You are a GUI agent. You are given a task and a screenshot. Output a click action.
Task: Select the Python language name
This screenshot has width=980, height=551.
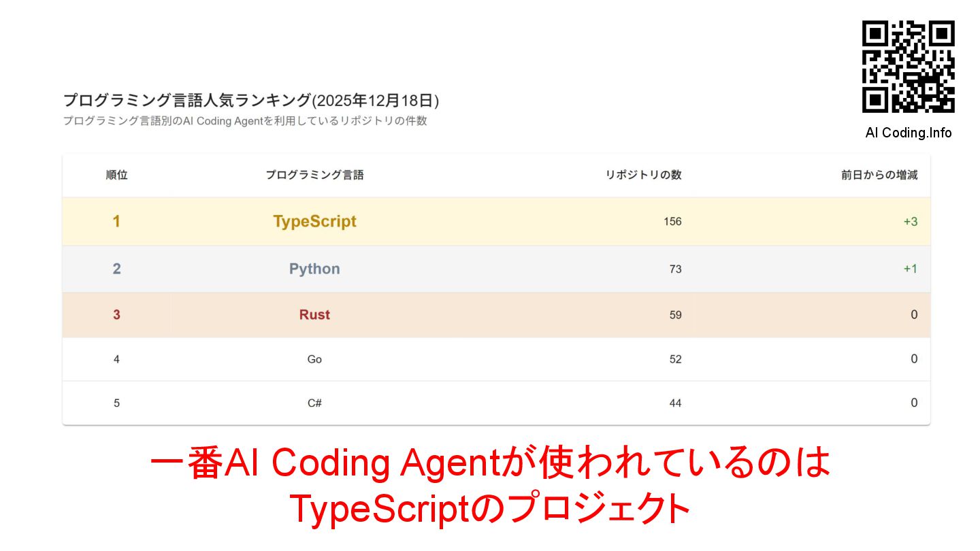(314, 269)
